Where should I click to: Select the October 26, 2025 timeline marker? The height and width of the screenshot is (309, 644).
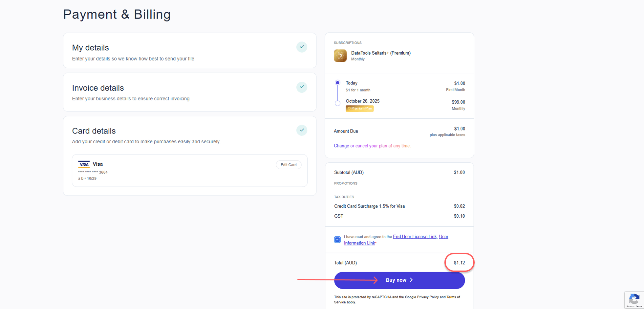(337, 103)
